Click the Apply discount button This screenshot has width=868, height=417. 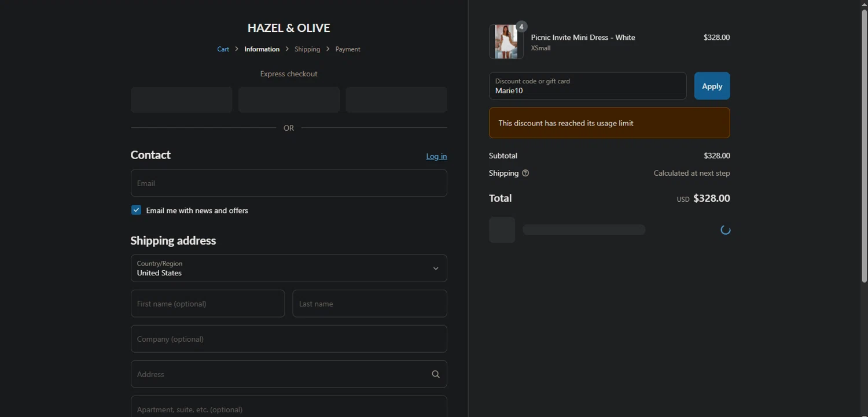[712, 86]
